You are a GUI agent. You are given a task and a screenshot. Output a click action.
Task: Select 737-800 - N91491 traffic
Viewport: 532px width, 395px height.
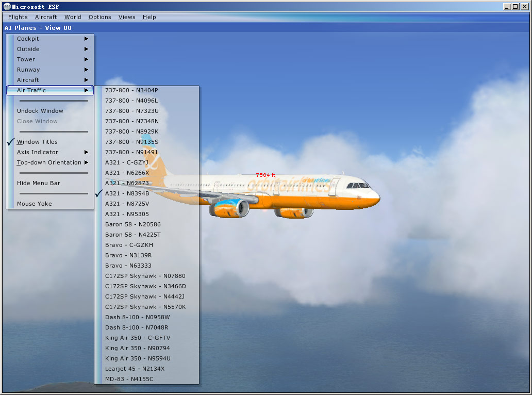pyautogui.click(x=146, y=152)
